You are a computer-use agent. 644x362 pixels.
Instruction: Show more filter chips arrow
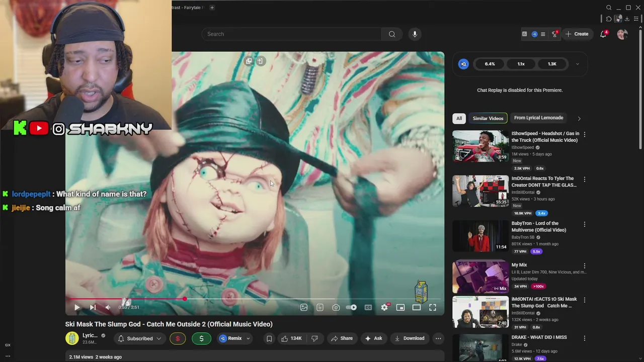[x=579, y=119]
